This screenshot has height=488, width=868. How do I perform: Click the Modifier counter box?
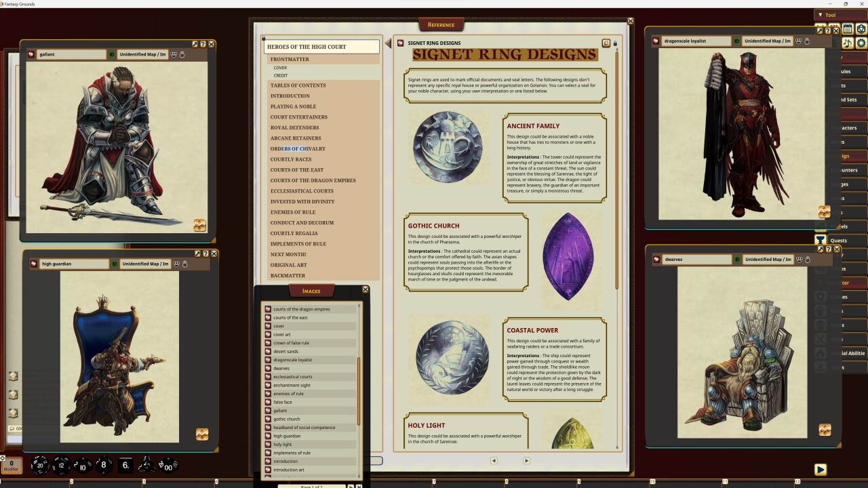(x=12, y=466)
